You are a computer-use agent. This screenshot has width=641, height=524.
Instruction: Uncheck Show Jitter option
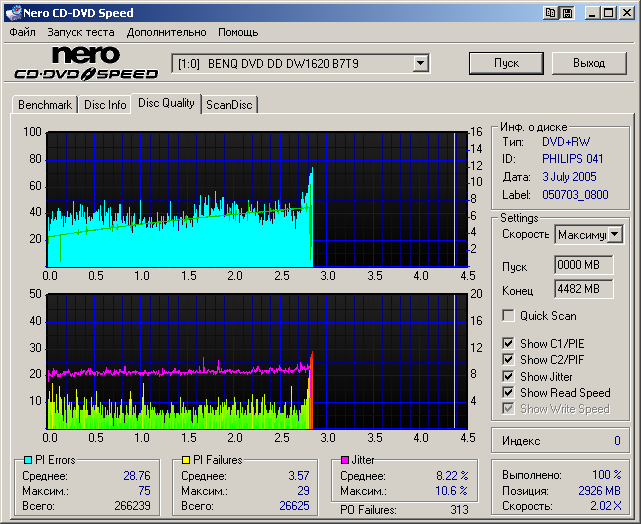[509, 377]
